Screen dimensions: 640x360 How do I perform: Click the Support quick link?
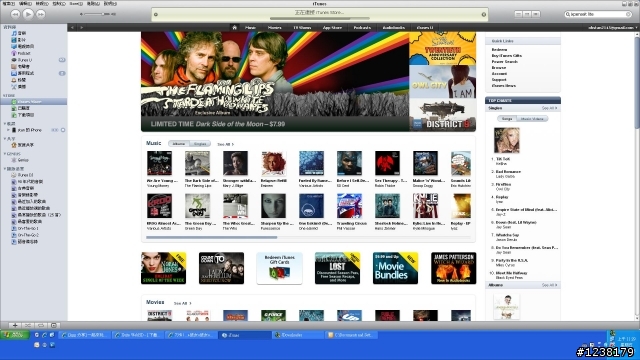499,80
